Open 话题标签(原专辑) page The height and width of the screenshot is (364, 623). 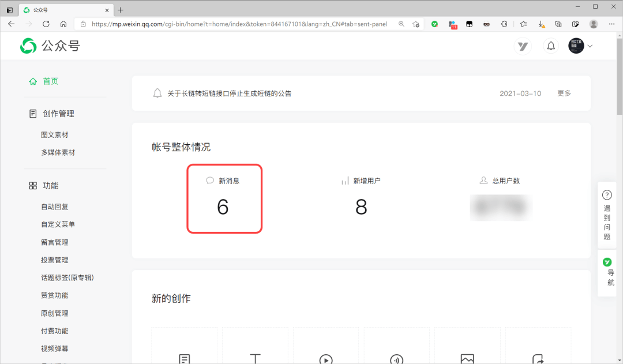tap(67, 278)
